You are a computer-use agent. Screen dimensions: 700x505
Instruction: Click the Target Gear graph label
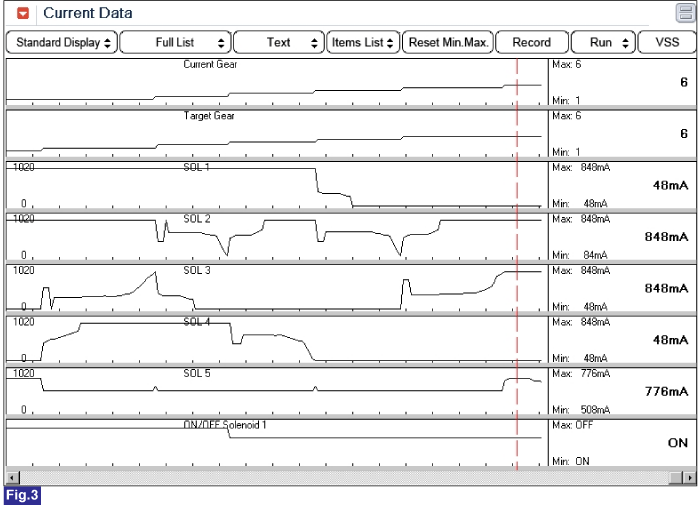209,116
